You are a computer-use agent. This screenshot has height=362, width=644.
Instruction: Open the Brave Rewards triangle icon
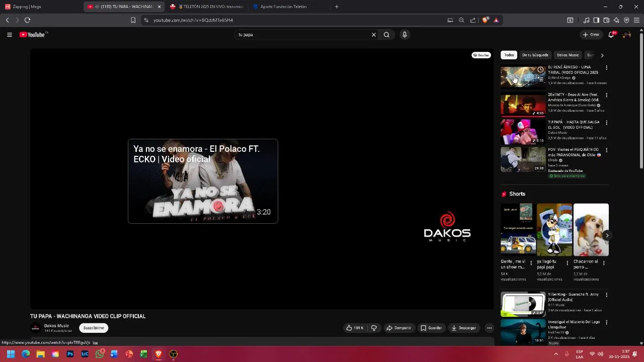point(496,20)
